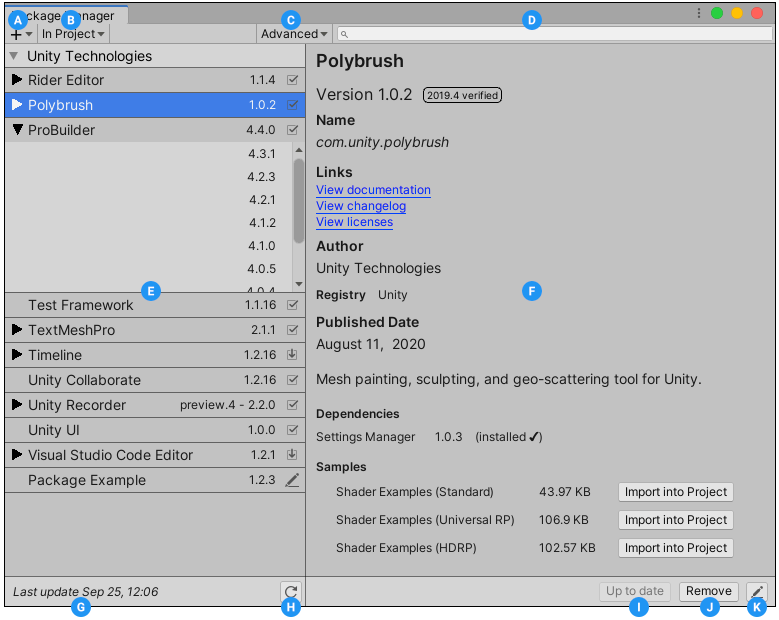This screenshot has width=779, height=620.
Task: Click the Up to date button
Action: click(x=634, y=591)
